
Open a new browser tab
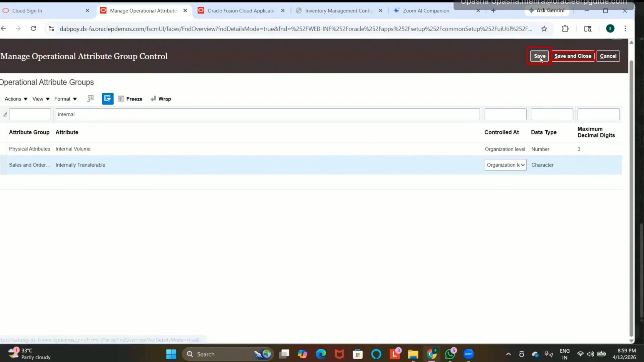point(493,11)
